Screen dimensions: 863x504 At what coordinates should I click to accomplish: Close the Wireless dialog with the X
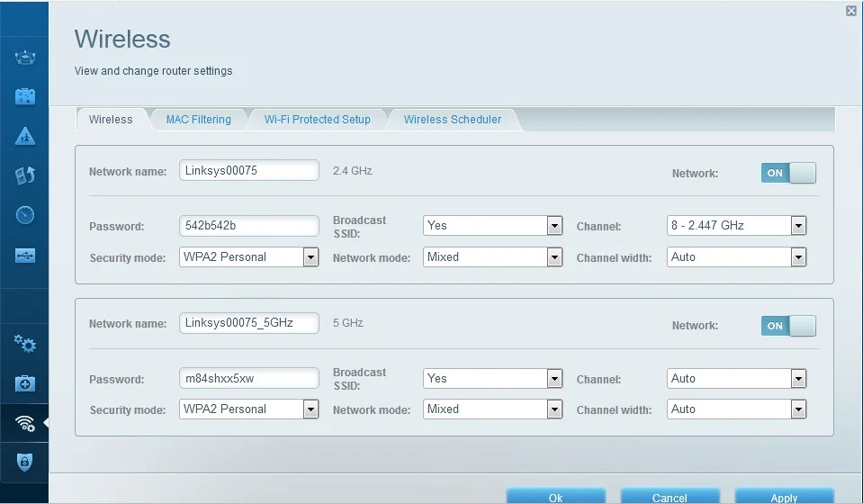[x=851, y=11]
